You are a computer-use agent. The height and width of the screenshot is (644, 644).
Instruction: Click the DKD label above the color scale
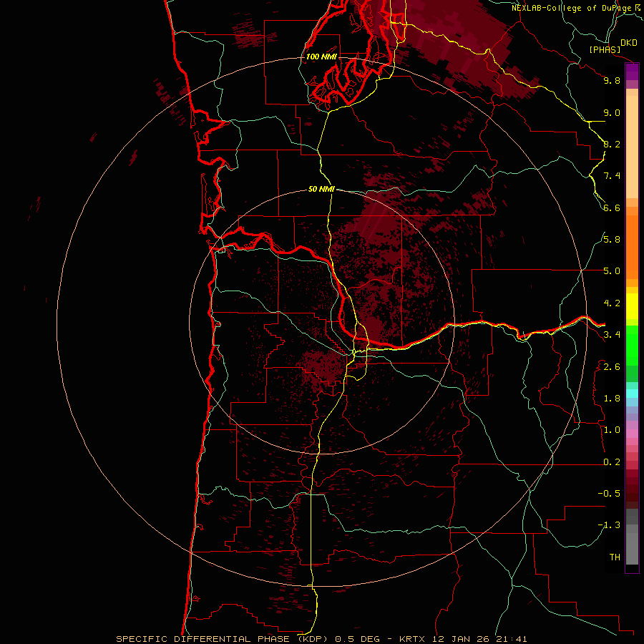click(x=628, y=43)
